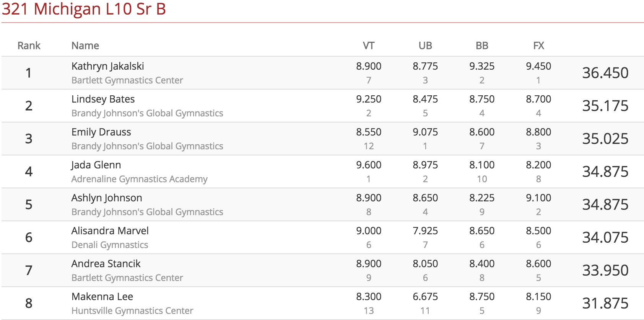Screen dimensions: 644x320
Task: Click the VT column header
Action: [369, 46]
